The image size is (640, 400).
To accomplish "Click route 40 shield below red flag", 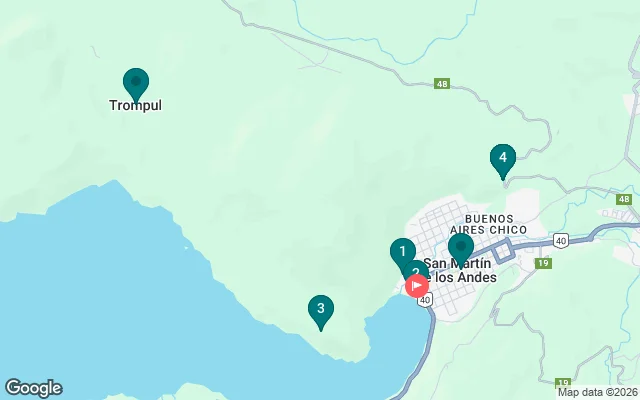I will (x=425, y=300).
